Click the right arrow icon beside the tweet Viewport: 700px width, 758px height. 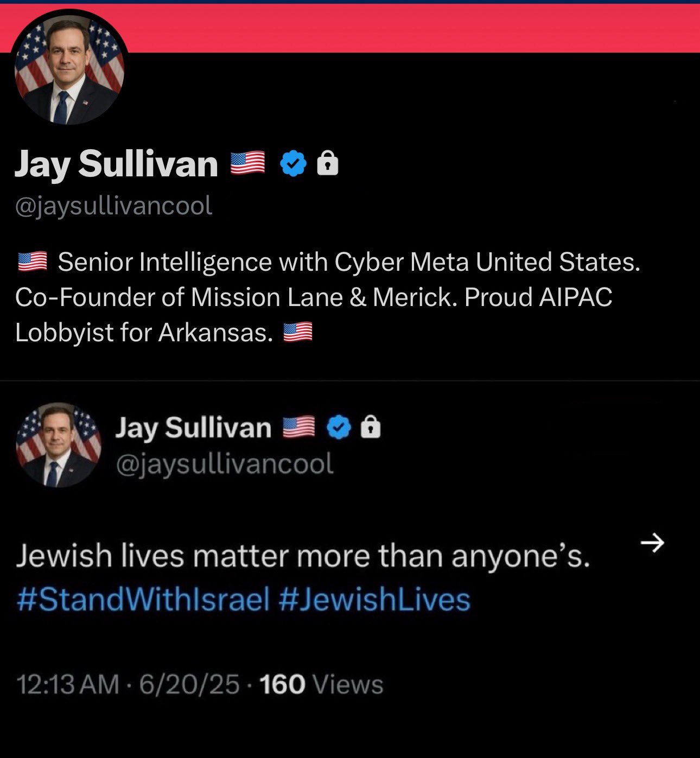tap(652, 542)
